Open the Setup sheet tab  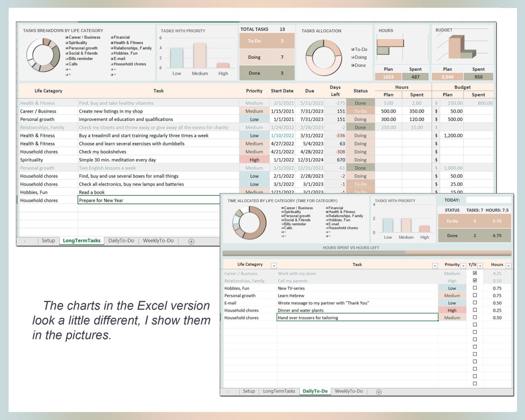48,241
